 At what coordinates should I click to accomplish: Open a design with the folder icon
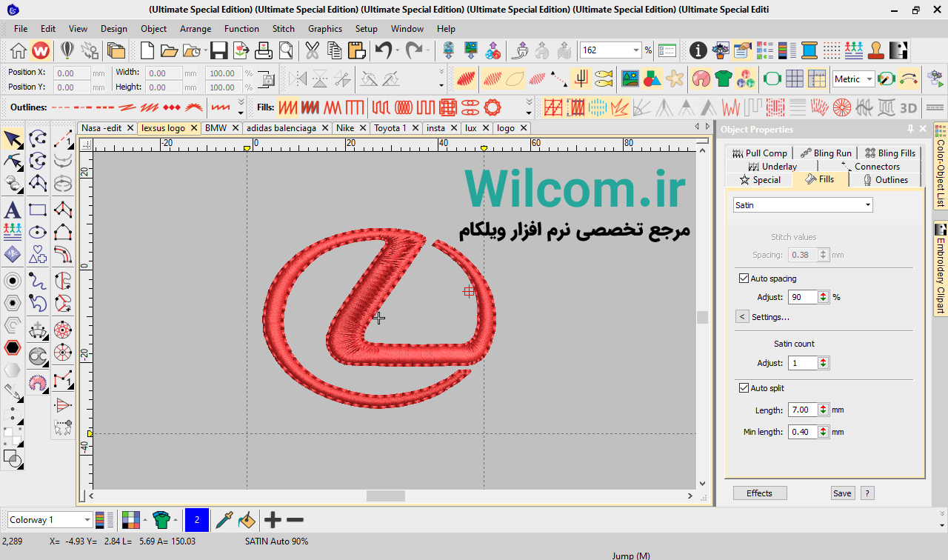(169, 50)
